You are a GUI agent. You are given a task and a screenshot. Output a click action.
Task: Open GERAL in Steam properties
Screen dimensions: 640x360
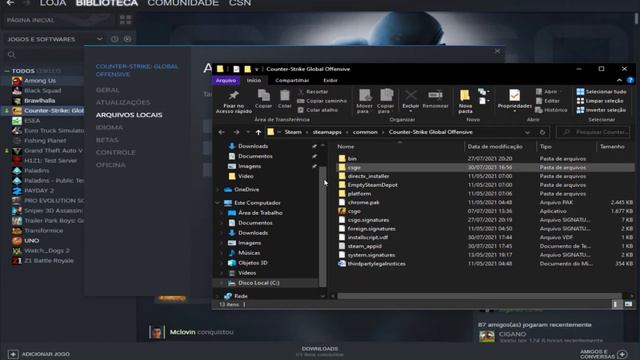(x=108, y=90)
